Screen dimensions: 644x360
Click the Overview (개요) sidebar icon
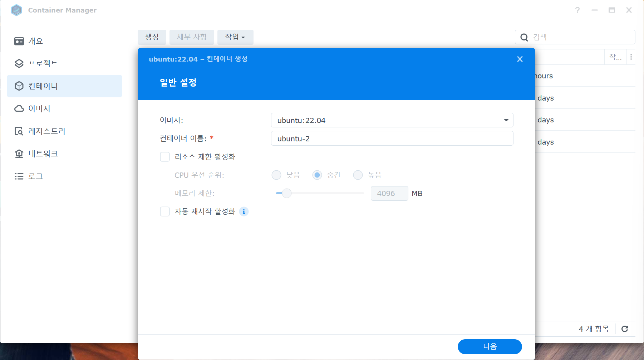(x=19, y=41)
